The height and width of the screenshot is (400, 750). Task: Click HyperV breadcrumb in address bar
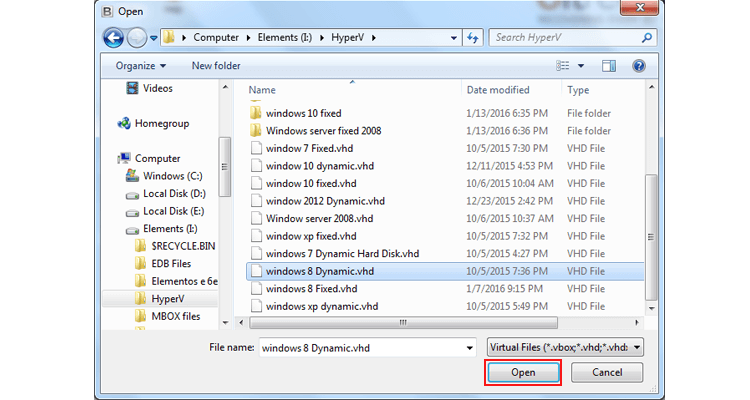coord(348,37)
